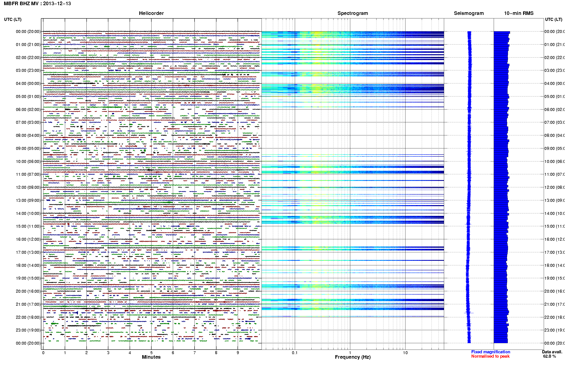This screenshot has width=588, height=368.
Task: Select the Minutes axis tick label 4
Action: [130, 353]
